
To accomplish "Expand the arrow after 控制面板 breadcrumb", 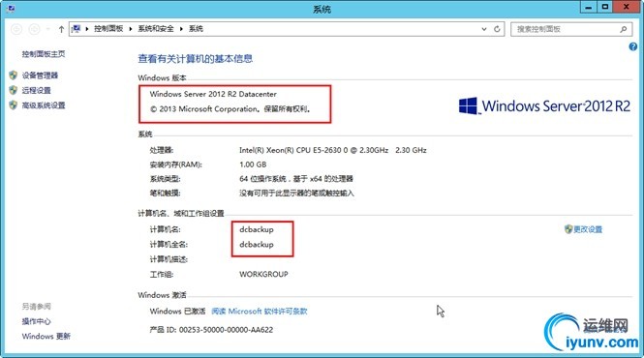I will tap(131, 29).
